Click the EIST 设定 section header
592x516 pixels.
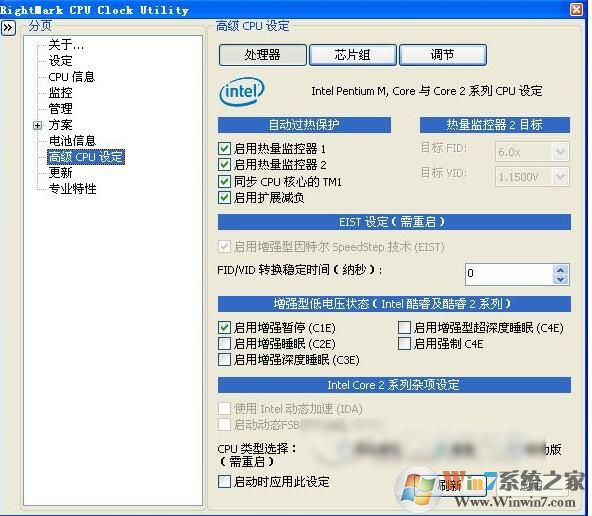(394, 222)
